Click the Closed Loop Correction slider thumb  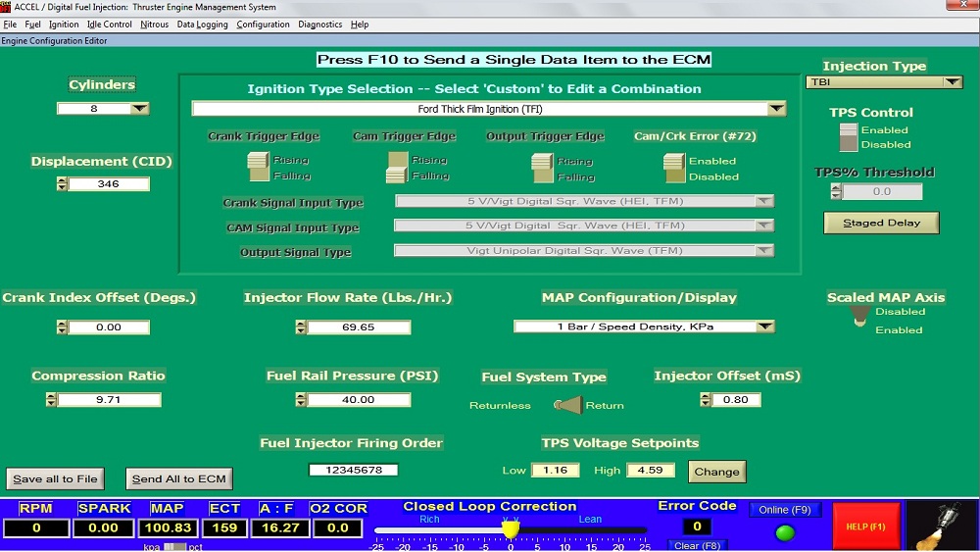click(511, 528)
